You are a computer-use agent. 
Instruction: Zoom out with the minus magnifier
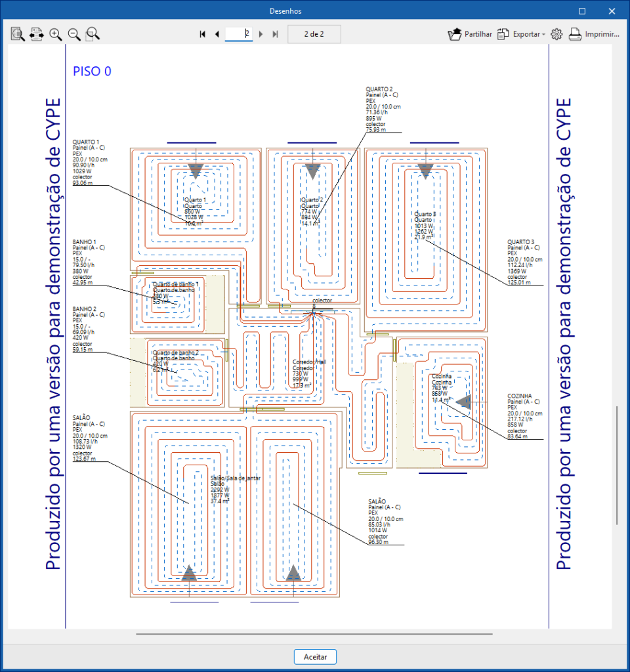pos(74,34)
